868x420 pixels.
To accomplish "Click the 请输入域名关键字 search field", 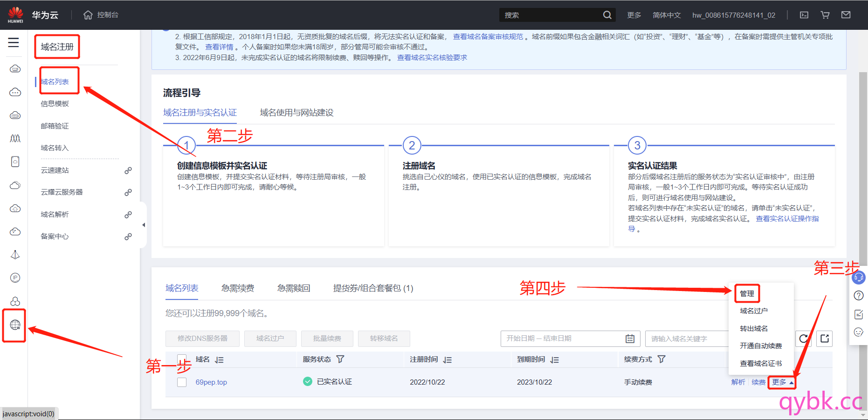I will click(x=687, y=339).
